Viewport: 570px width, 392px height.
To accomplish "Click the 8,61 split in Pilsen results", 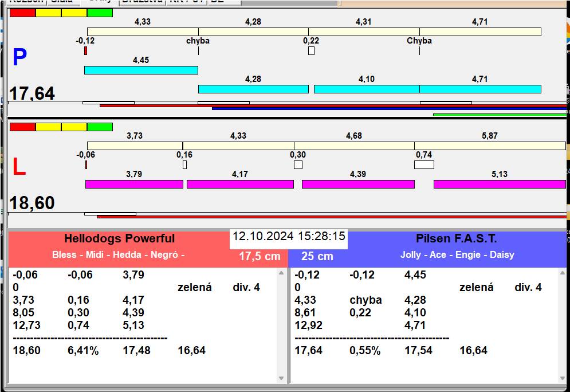I will click(x=305, y=313).
